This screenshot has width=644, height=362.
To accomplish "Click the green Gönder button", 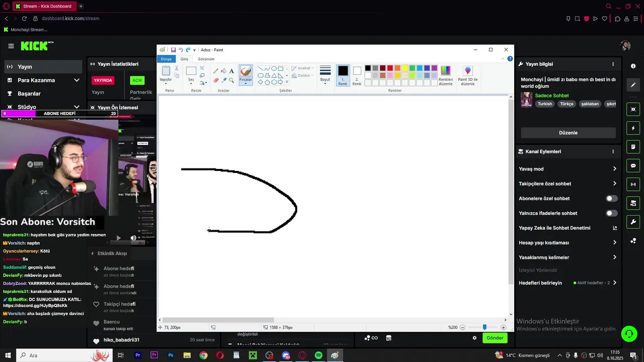I will pyautogui.click(x=495, y=338).
